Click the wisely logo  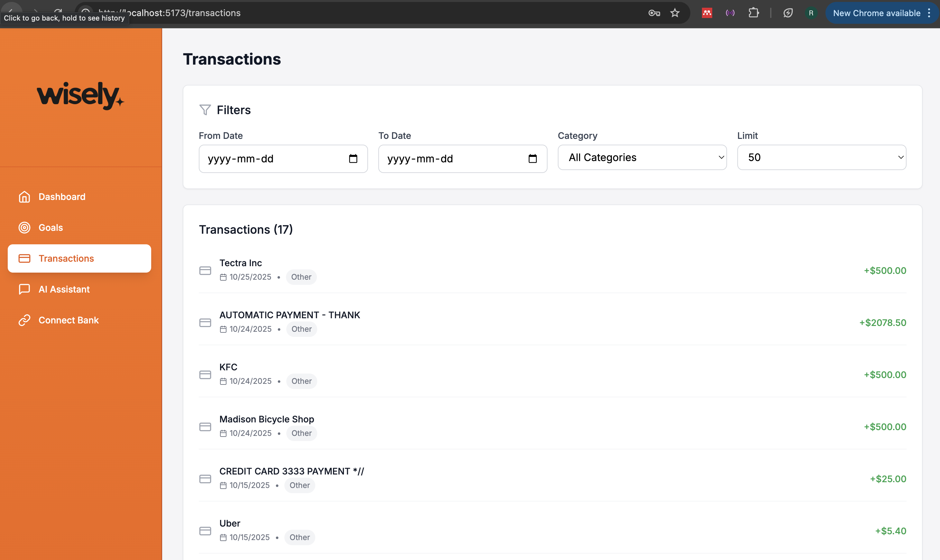coord(80,95)
